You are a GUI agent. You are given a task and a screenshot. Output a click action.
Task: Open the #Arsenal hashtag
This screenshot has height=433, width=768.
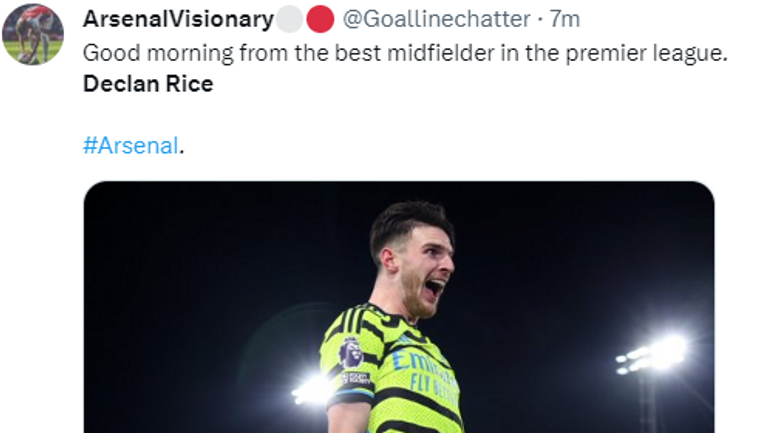tap(131, 145)
